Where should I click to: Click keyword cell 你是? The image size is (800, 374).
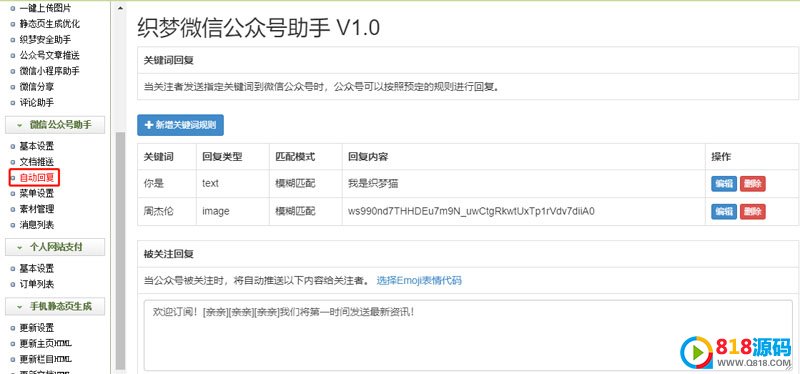154,184
